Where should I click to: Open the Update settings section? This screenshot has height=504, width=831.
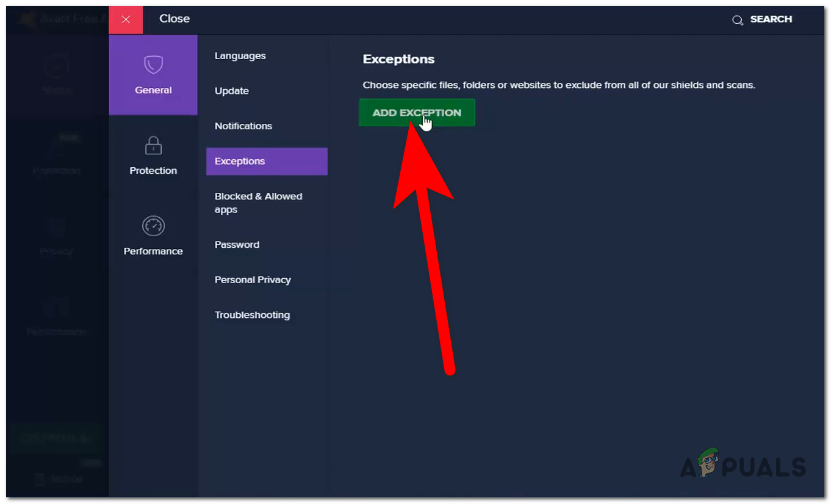[x=232, y=90]
